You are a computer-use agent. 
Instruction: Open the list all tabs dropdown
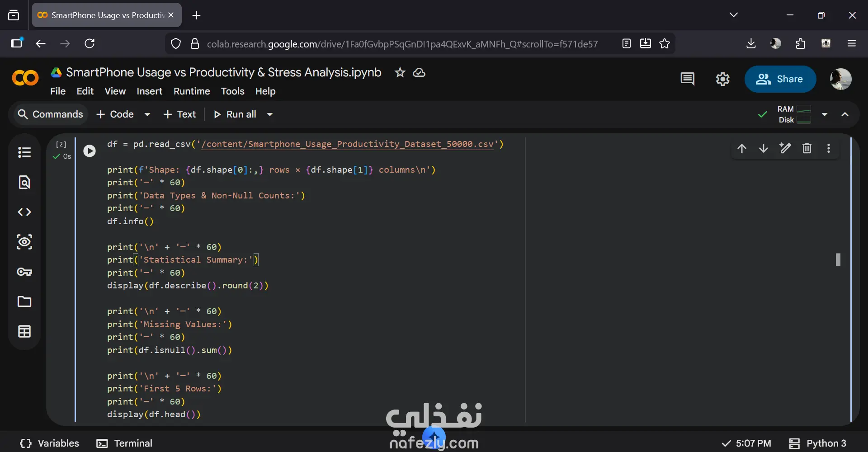click(x=734, y=15)
